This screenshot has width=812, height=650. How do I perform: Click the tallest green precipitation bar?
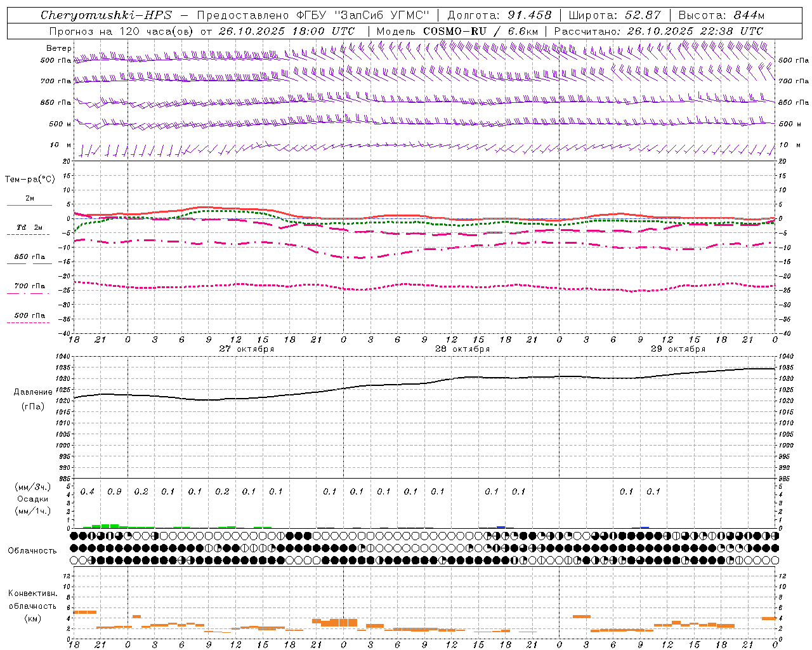coord(110,526)
